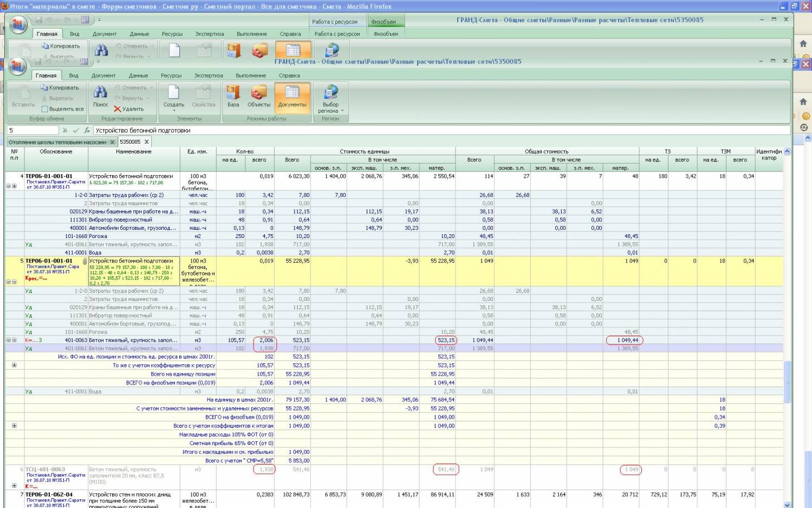The width and height of the screenshot is (812, 508).
Task: Click the cancel X icon in formula bar
Action: click(x=65, y=131)
